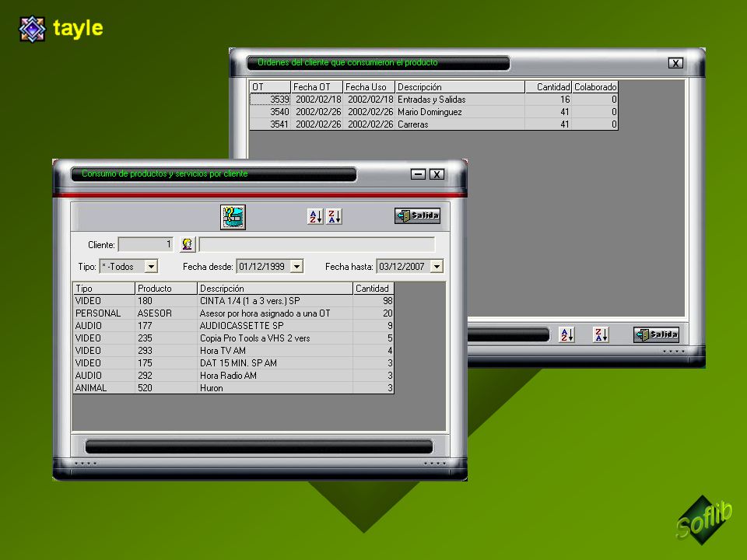Click quantity 16 in Ordenes table
The width and height of the screenshot is (747, 560).
tap(549, 100)
